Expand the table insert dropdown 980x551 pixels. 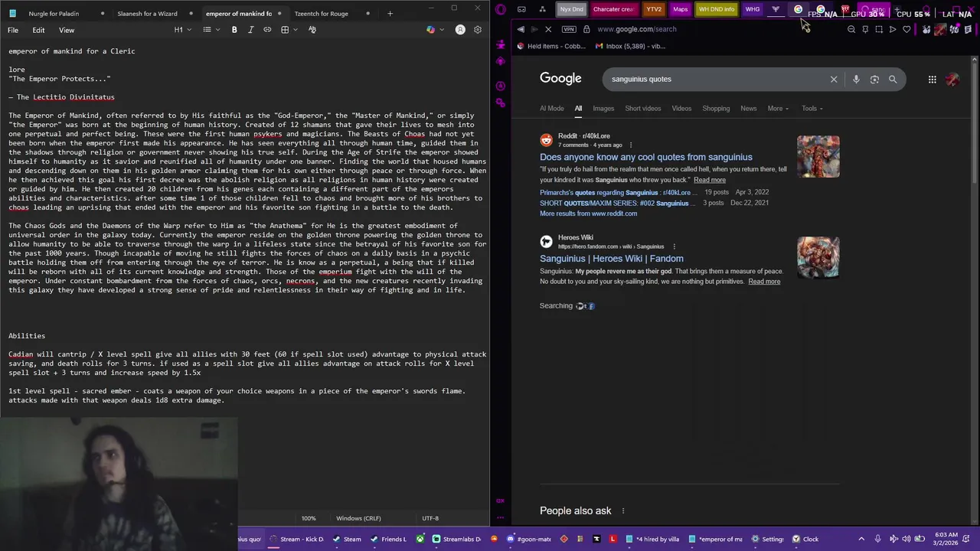[x=288, y=30]
